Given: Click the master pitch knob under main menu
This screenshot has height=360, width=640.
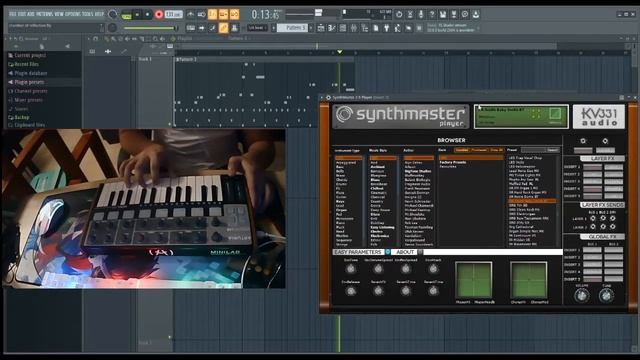Looking at the screenshot, I should tap(112, 28).
